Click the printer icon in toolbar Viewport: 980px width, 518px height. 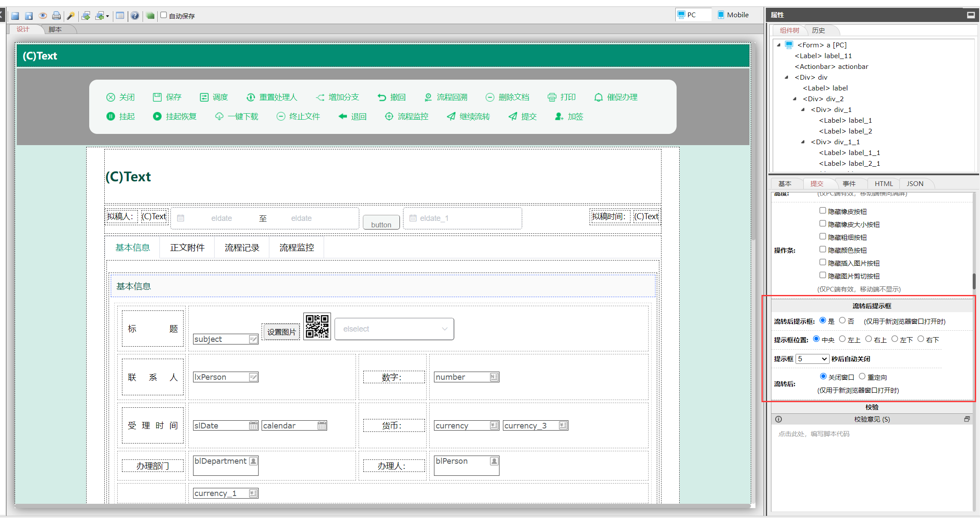[56, 16]
